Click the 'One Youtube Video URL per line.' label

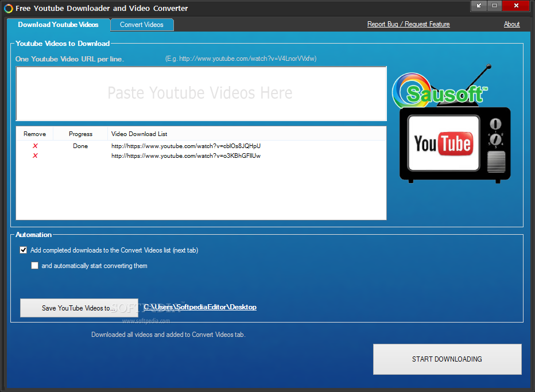(69, 59)
